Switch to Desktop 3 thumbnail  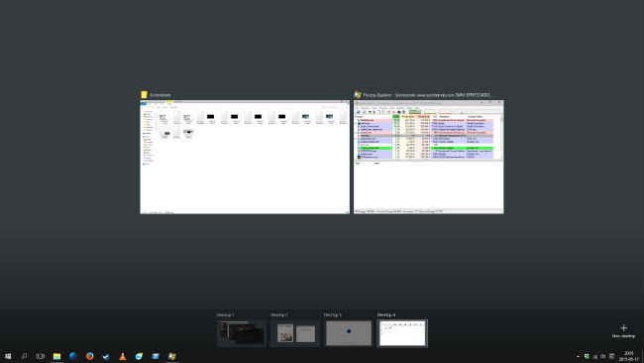(x=349, y=333)
